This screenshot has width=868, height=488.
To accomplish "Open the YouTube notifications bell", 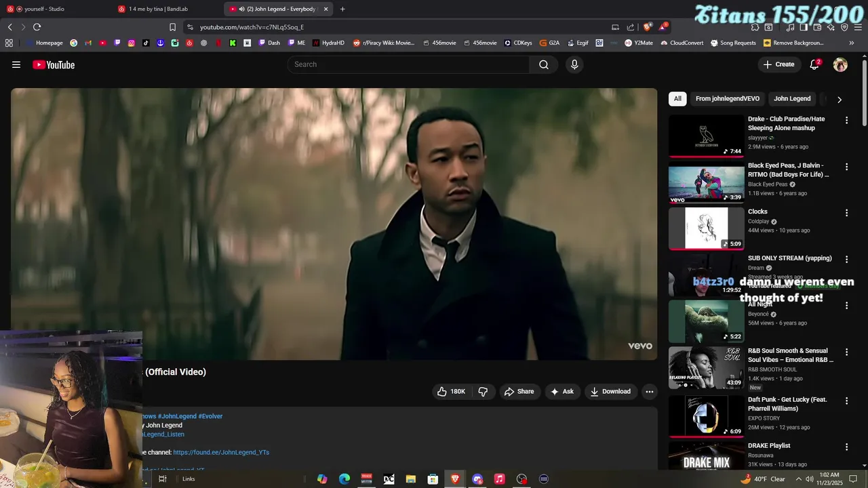I will 814,64.
